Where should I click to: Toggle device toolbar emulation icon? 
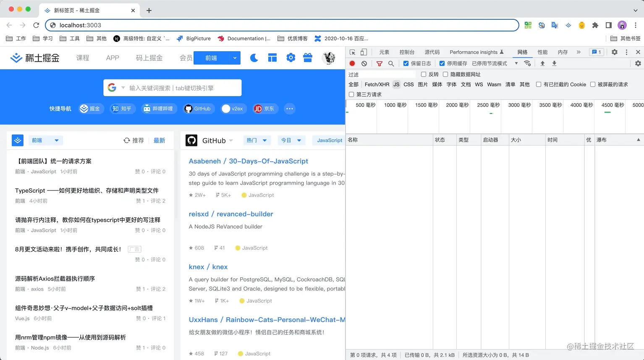pos(364,52)
